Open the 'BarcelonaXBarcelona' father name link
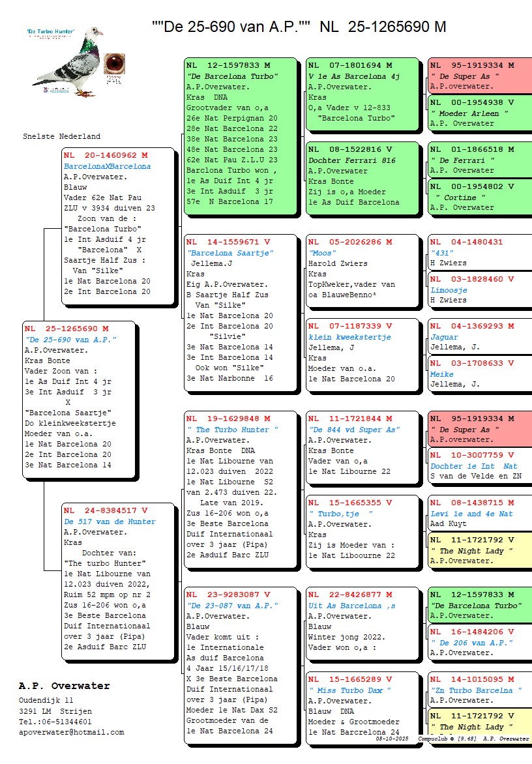Image resolution: width=532 pixels, height=764 pixels. point(107,166)
